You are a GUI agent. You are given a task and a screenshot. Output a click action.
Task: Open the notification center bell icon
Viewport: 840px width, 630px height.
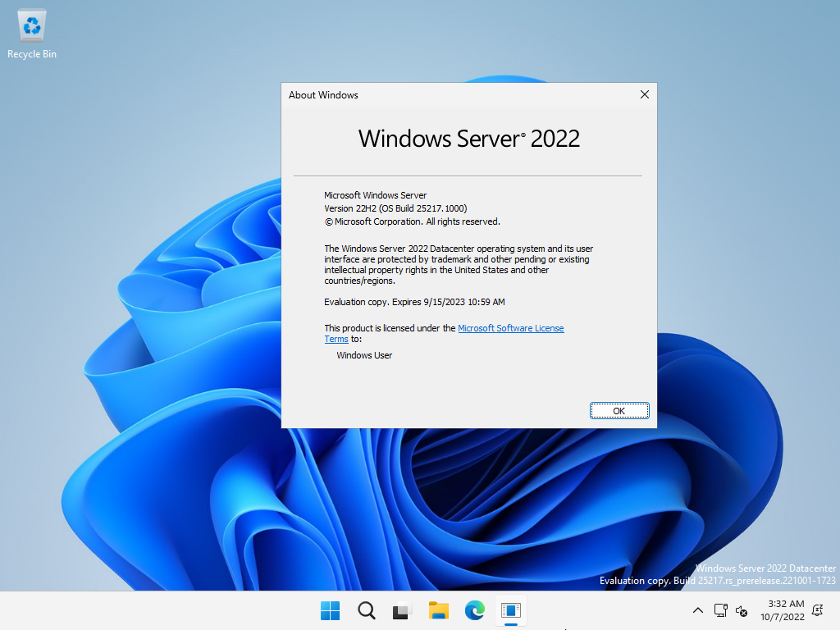pyautogui.click(x=818, y=610)
